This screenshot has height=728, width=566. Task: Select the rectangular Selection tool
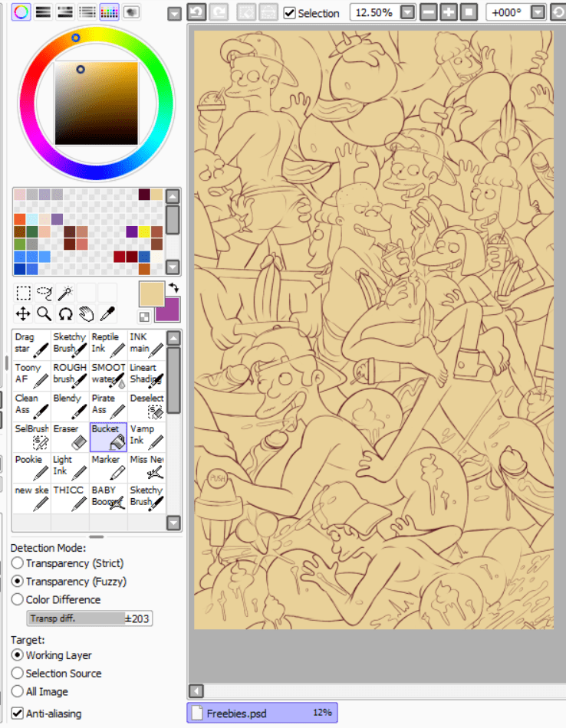23,293
